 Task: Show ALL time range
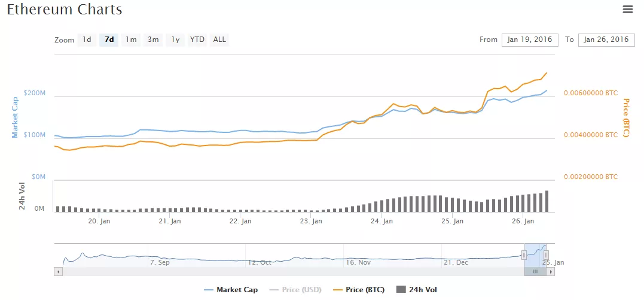[219, 40]
